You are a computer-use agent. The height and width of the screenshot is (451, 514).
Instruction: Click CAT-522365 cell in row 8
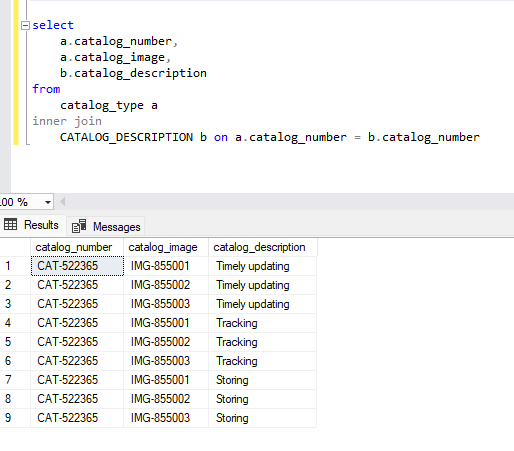pyautogui.click(x=77, y=399)
